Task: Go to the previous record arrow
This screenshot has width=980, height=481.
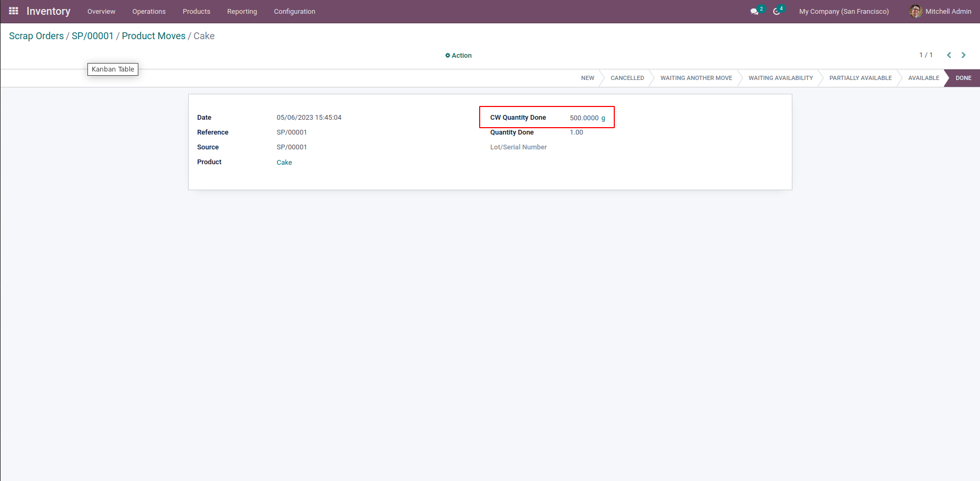Action: 949,55
